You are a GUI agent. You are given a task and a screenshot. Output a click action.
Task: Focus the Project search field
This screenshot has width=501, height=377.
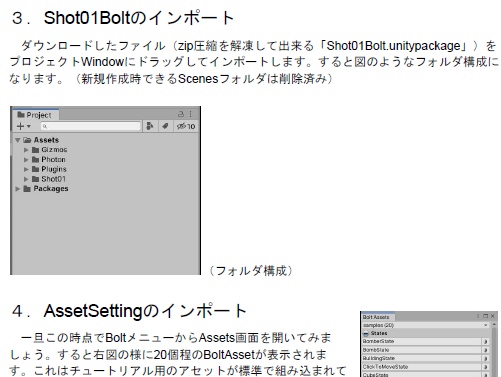[x=90, y=126]
